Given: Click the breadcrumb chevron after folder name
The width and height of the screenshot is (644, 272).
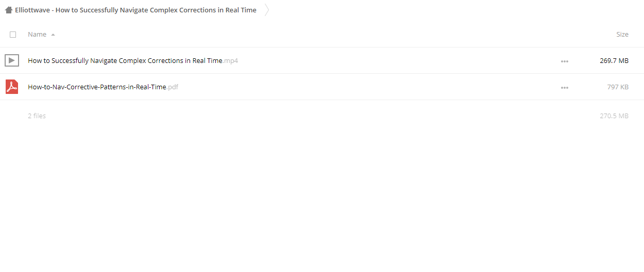Looking at the screenshot, I should point(267,10).
